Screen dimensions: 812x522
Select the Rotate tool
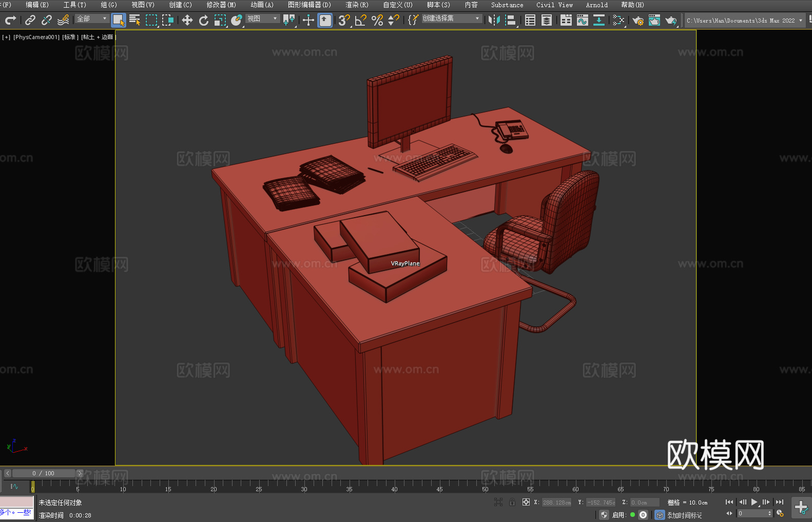pyautogui.click(x=204, y=20)
